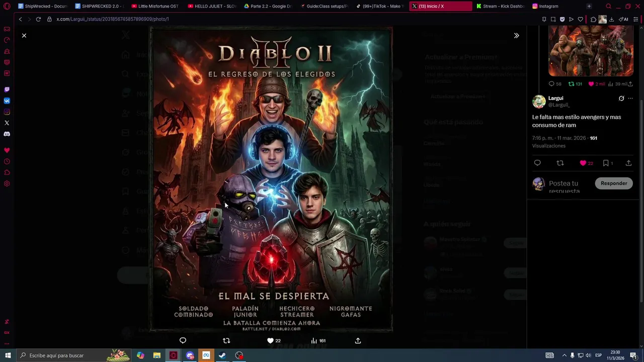Reload the page
The image size is (644, 362).
(x=38, y=19)
